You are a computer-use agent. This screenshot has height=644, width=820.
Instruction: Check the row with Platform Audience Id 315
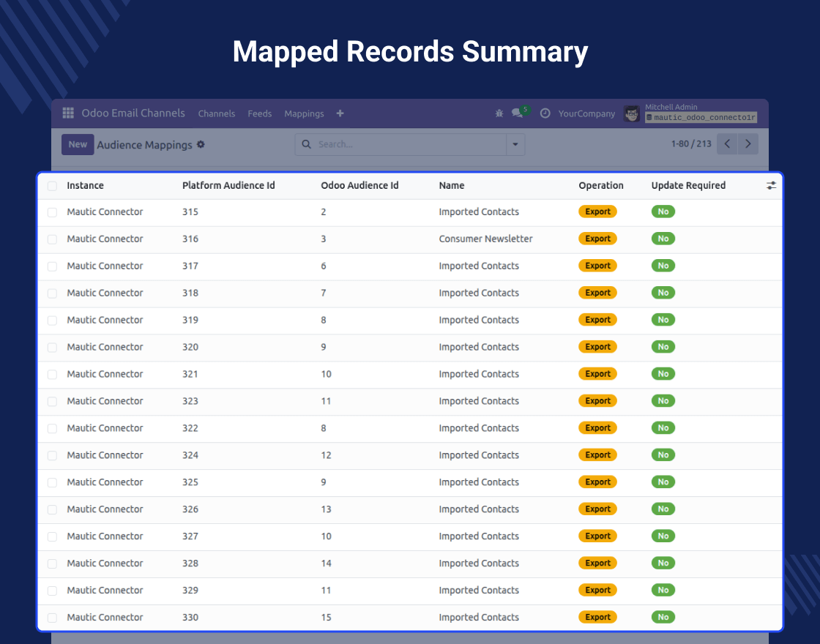(x=52, y=212)
